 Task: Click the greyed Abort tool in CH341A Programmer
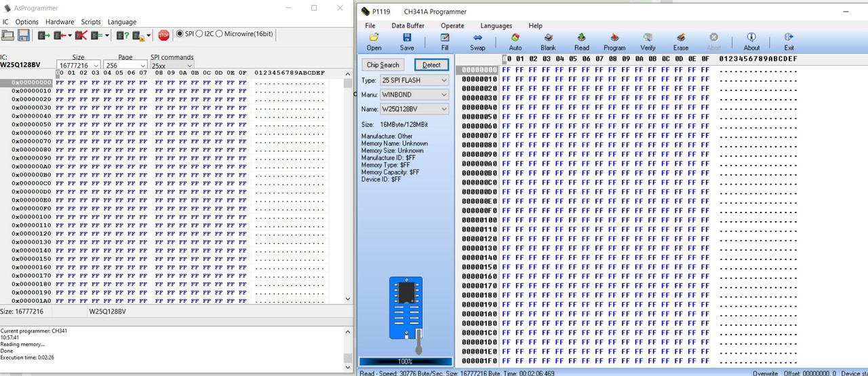(714, 42)
